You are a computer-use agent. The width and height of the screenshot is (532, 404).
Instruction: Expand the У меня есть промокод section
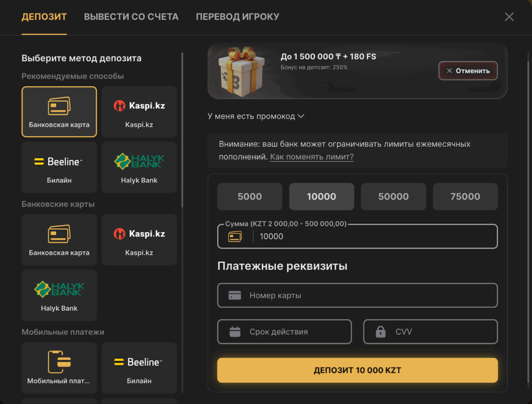256,116
